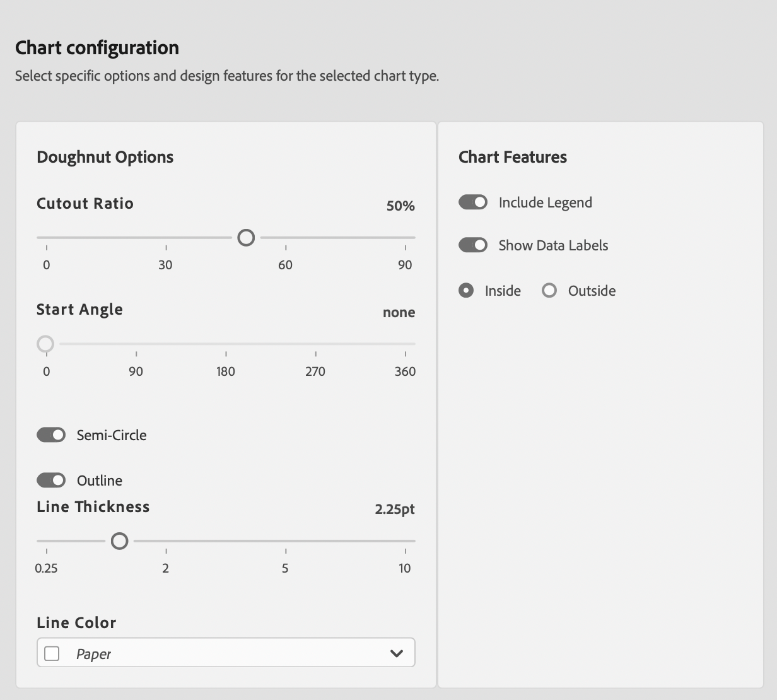Viewport: 777px width, 700px height.
Task: Click the 50% Cutout Ratio value
Action: coord(400,206)
